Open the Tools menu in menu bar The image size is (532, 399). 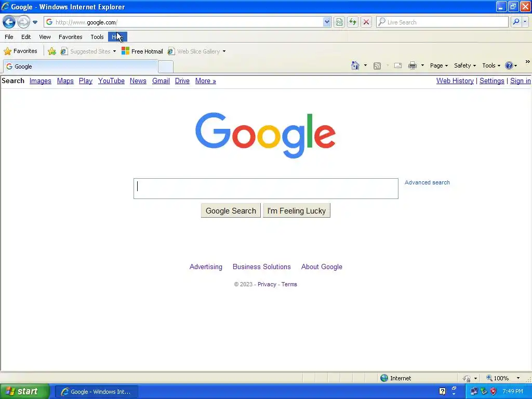click(97, 37)
